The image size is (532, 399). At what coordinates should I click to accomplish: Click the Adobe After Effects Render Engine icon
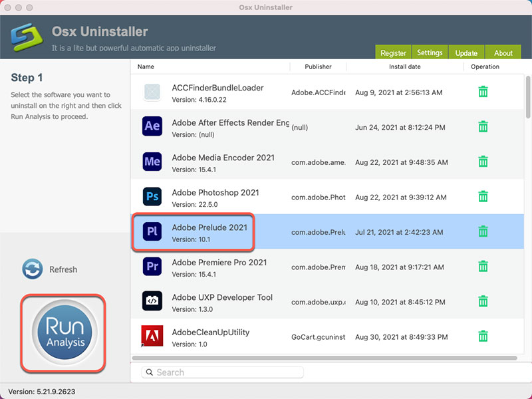point(152,126)
